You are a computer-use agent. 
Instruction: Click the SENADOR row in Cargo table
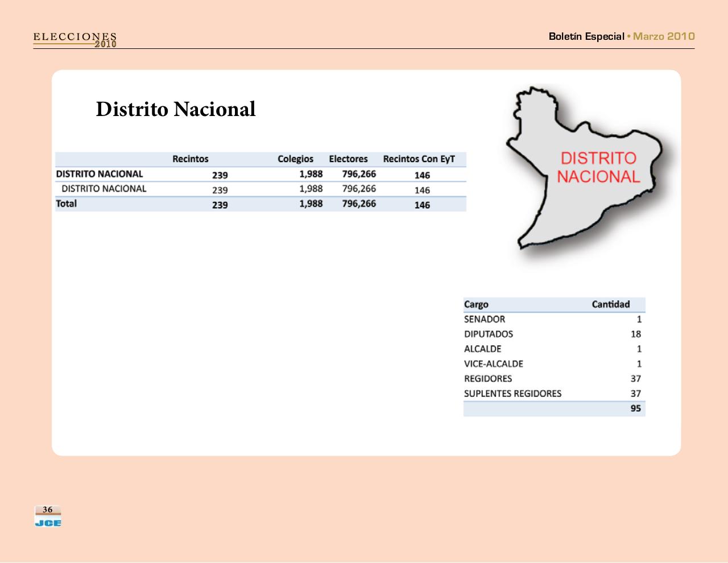(484, 319)
